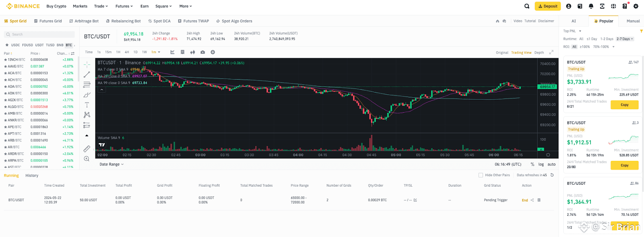Click the pair Search input field
Image resolution: width=644 pixels, height=237 pixels.
39,35
